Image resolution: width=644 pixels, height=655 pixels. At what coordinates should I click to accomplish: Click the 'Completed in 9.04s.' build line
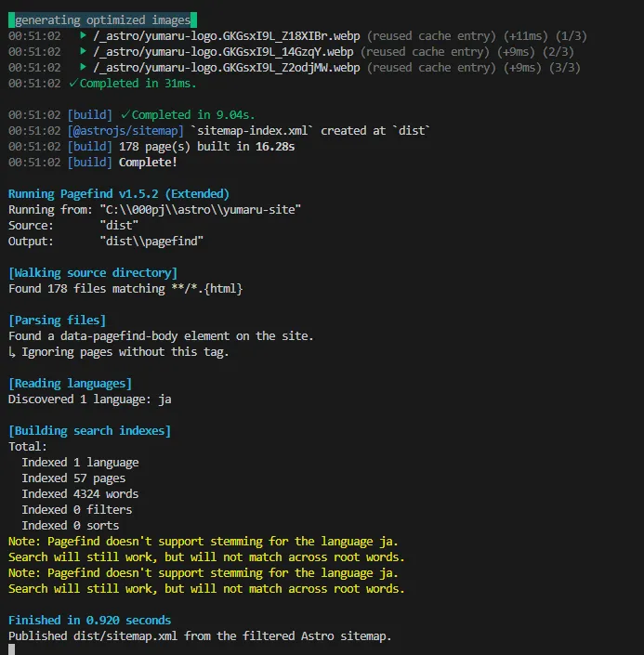(x=188, y=115)
